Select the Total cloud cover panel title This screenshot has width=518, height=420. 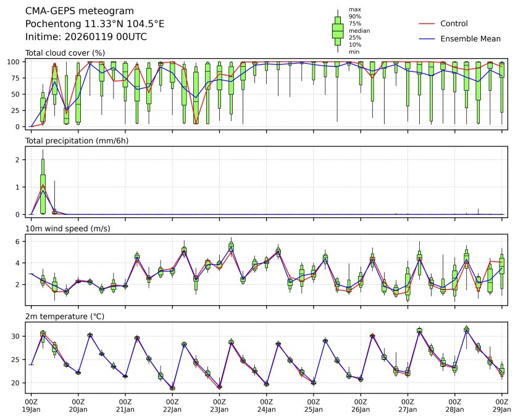(65, 53)
